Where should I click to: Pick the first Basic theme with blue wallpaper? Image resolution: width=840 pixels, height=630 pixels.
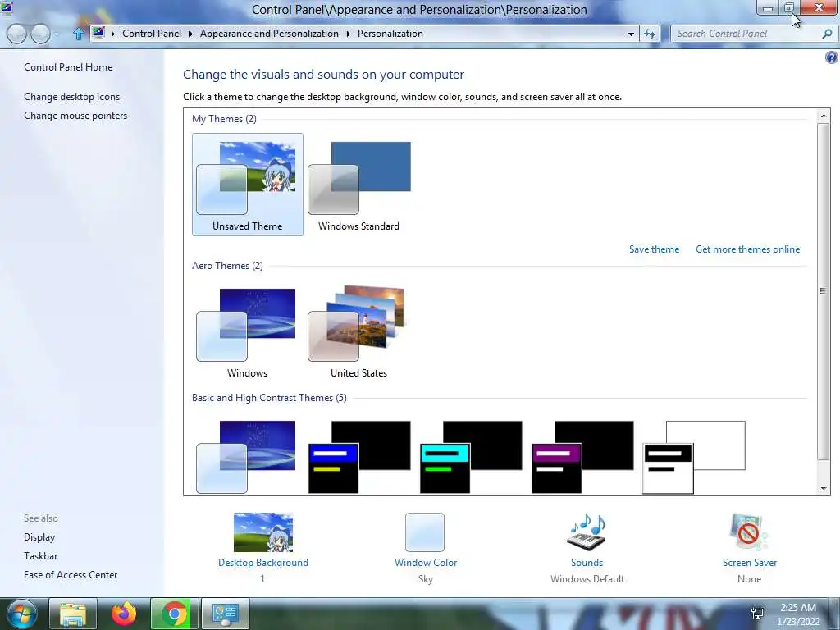(246, 456)
